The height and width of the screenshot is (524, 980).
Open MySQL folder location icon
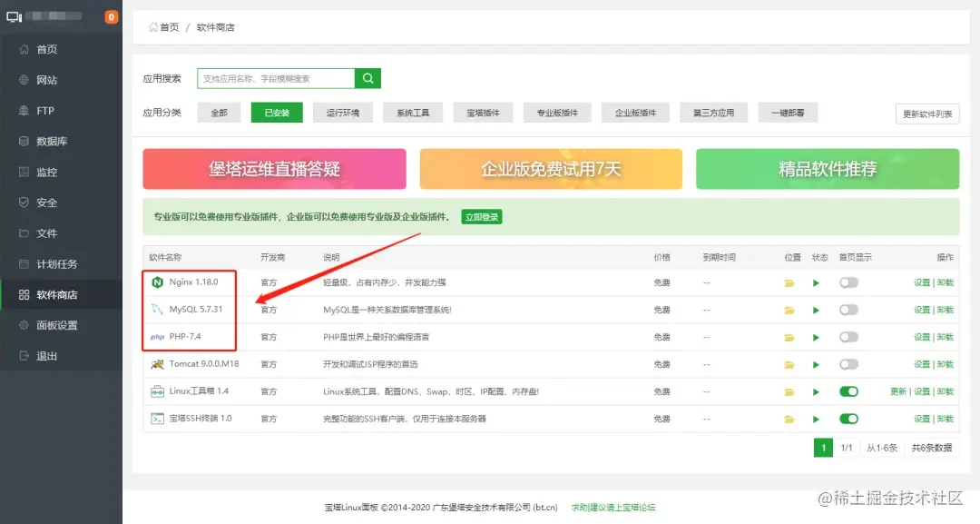click(x=789, y=311)
